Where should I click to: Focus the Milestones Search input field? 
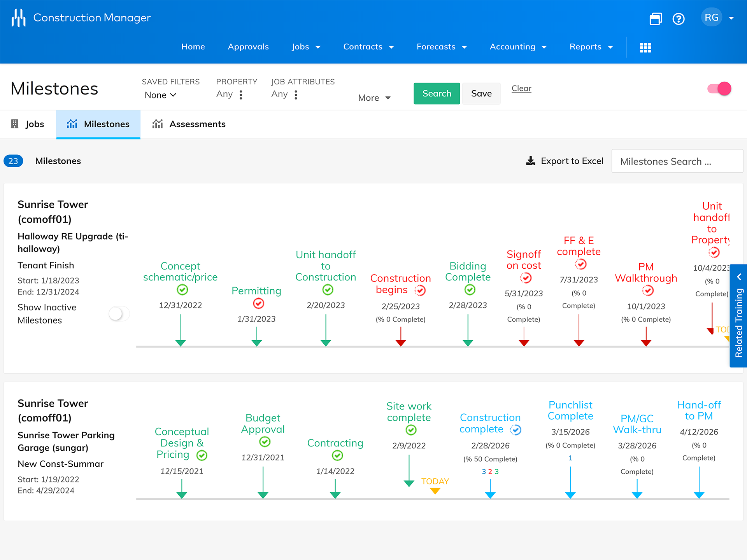(x=677, y=161)
